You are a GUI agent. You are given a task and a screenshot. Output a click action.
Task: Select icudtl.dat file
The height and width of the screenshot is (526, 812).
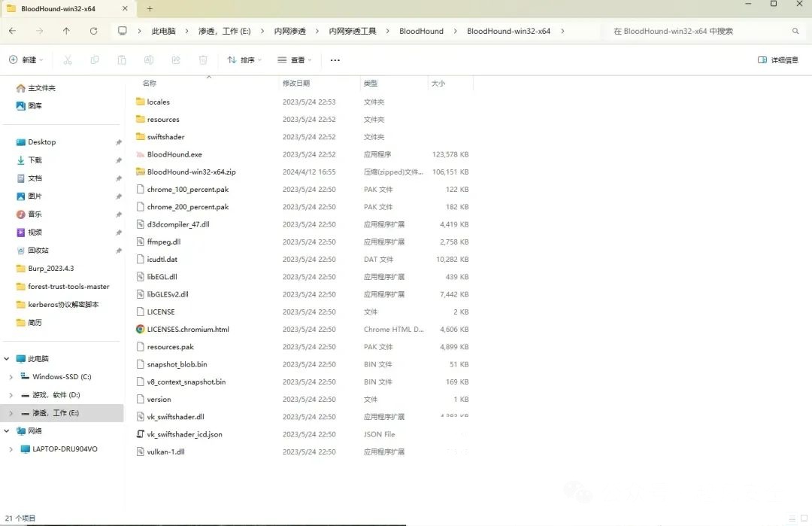click(303, 259)
